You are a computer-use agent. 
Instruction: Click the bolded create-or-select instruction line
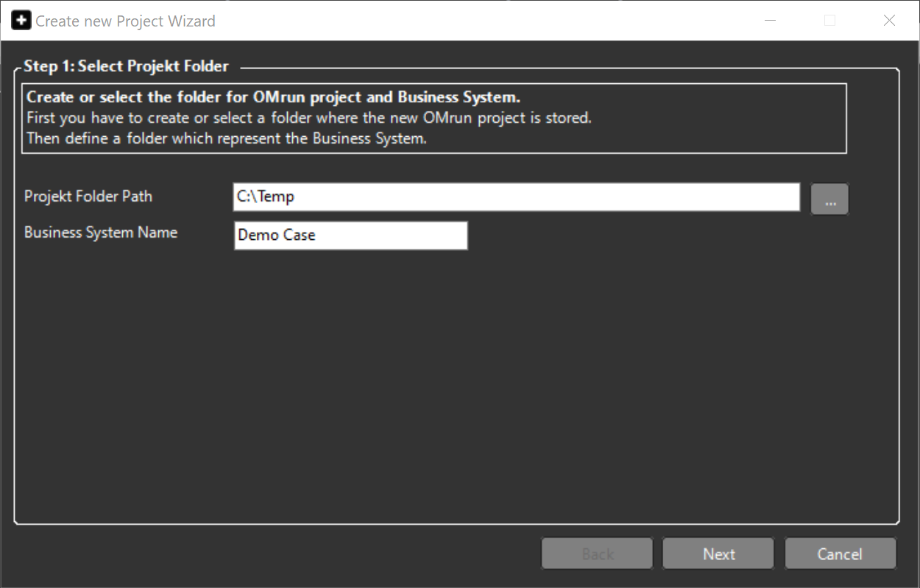[272, 96]
